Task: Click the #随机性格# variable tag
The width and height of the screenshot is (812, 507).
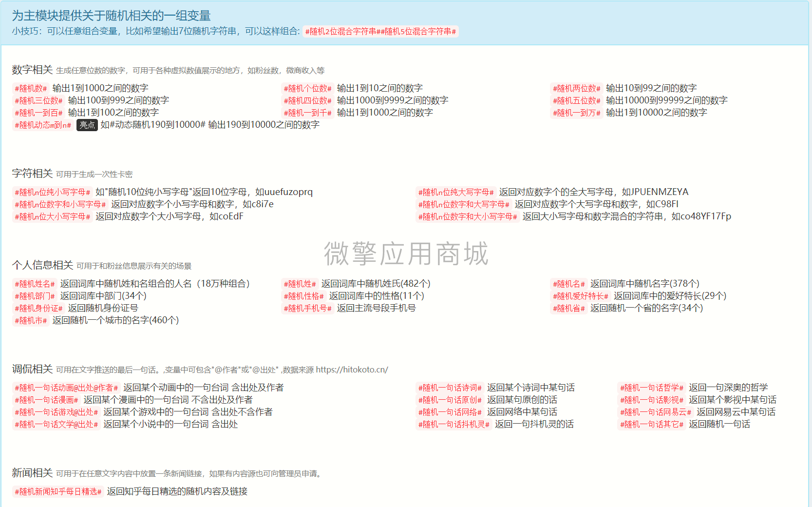Action: [x=303, y=296]
